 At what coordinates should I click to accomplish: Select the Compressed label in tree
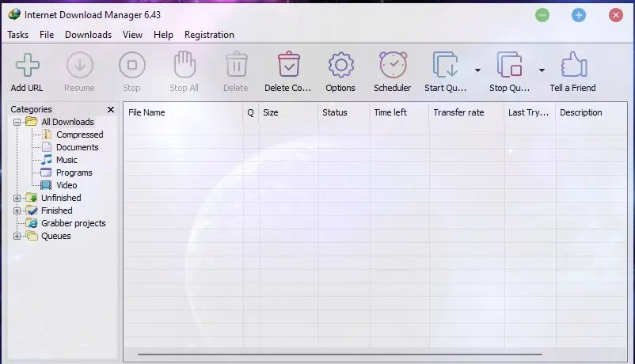pyautogui.click(x=80, y=135)
